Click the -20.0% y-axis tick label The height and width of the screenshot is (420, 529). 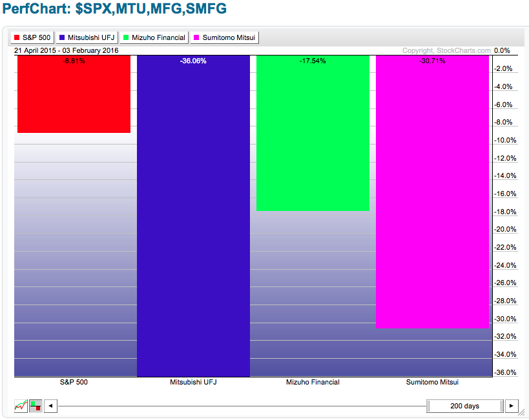(505, 229)
